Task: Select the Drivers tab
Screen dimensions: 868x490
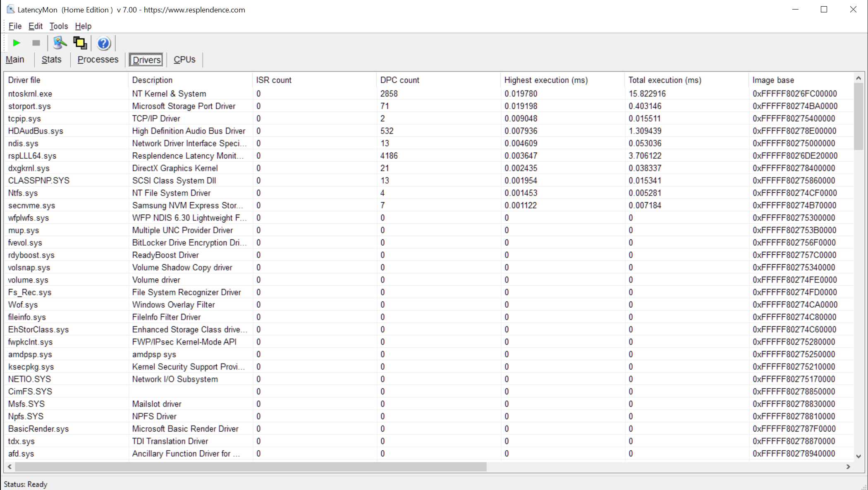Action: tap(146, 60)
